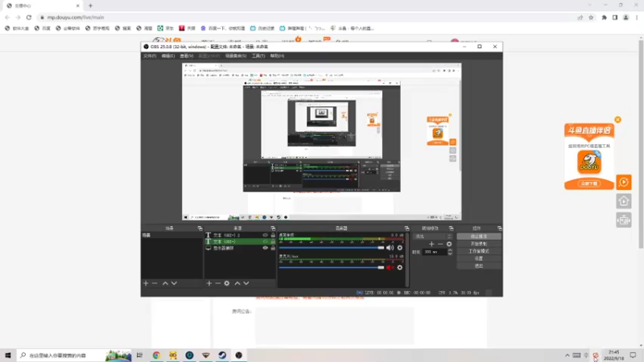Close the Douyu live companion ad

coord(617,120)
